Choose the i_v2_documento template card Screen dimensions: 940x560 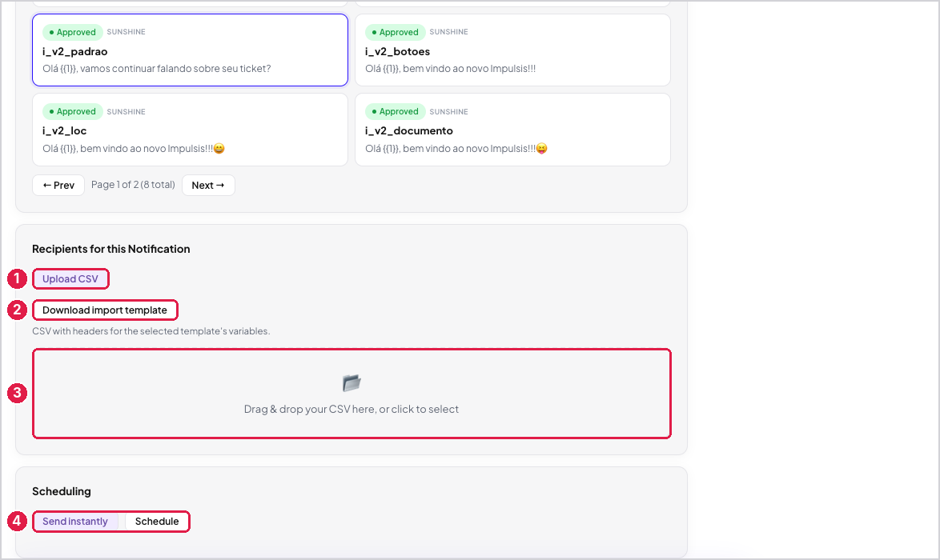coord(512,130)
